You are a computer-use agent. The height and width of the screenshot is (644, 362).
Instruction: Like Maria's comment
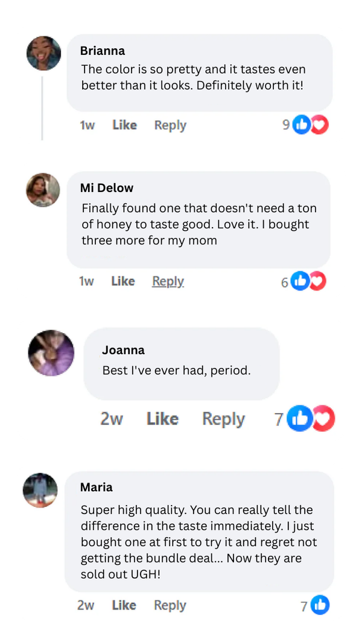124,605
